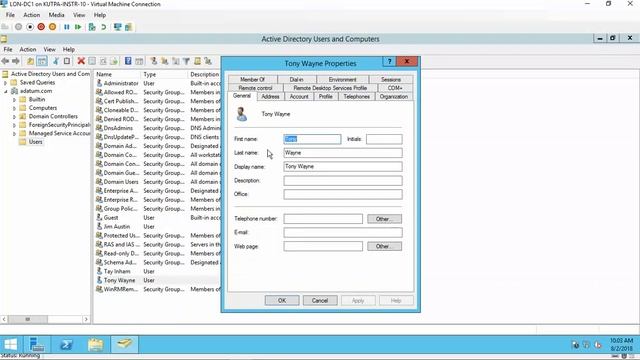Click in the Description field
The height and width of the screenshot is (360, 640).
pos(343,180)
